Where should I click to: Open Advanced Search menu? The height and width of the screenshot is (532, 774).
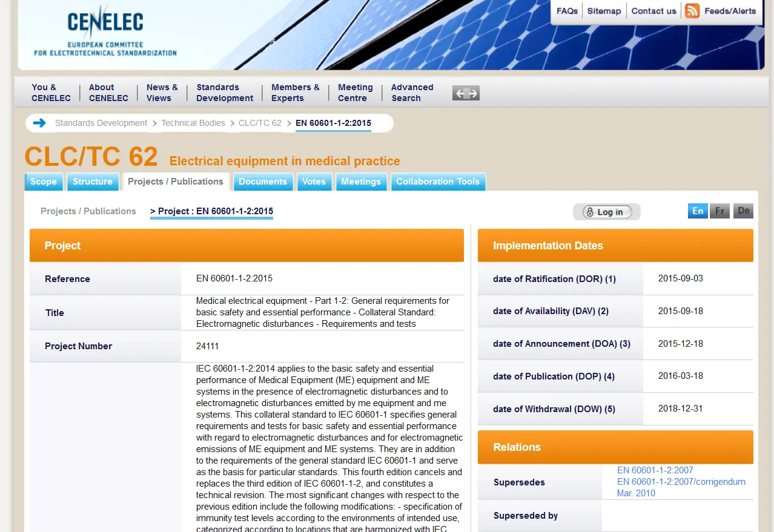click(x=412, y=93)
